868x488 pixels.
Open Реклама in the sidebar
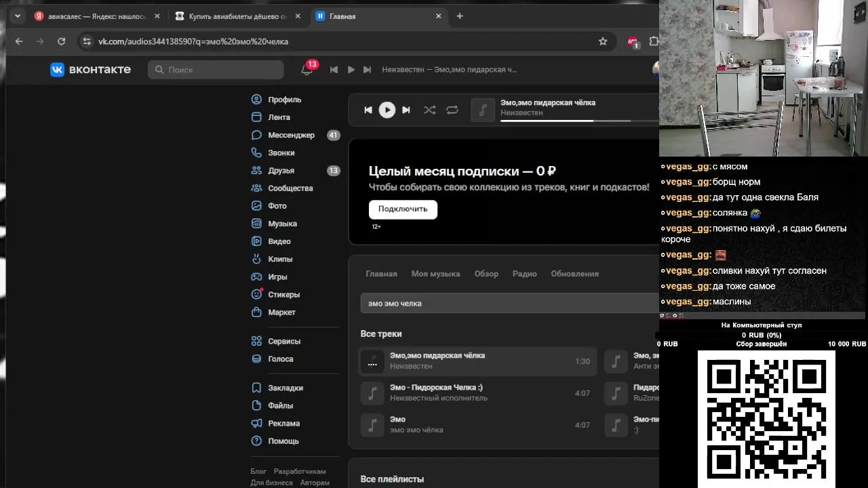click(x=283, y=424)
